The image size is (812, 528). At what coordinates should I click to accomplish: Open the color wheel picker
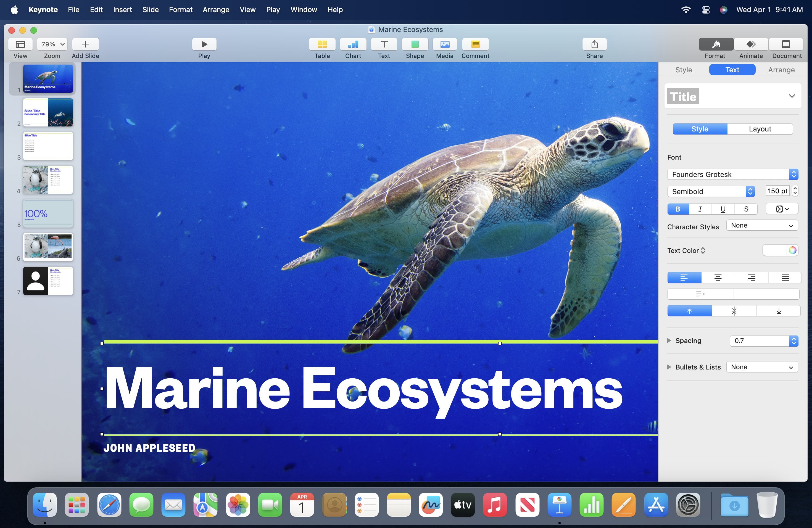[x=792, y=250]
